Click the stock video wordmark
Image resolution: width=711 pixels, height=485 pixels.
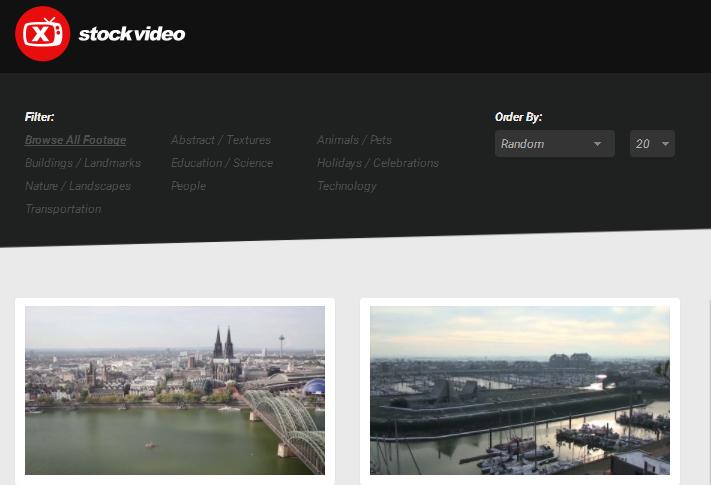click(x=131, y=34)
